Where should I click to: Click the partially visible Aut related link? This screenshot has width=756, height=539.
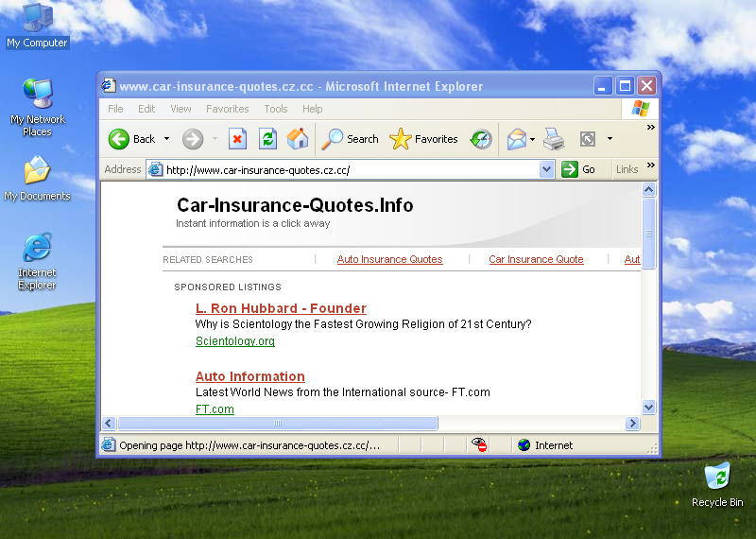[632, 259]
